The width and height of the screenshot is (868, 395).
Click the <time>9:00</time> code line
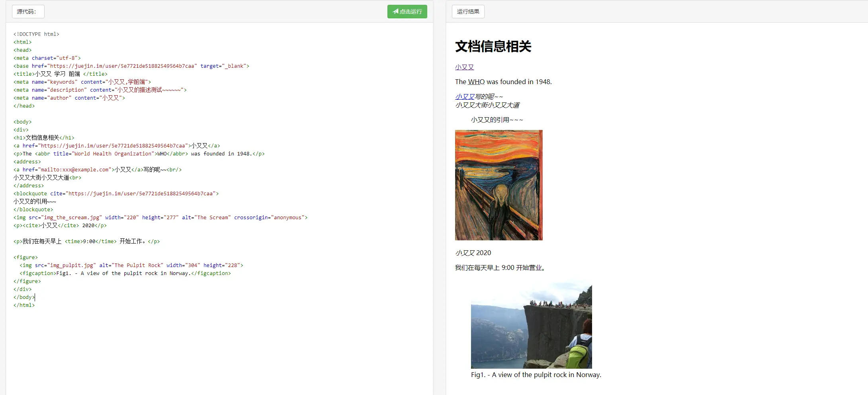87,241
